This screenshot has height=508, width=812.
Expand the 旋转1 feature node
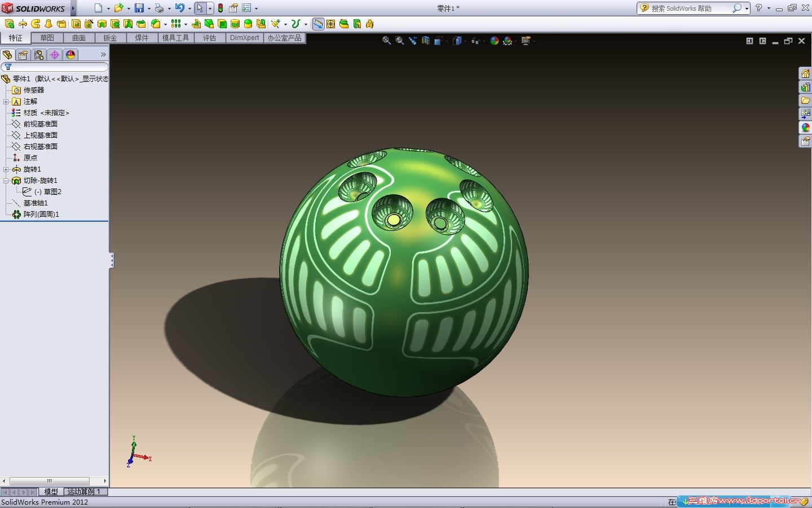(6, 169)
